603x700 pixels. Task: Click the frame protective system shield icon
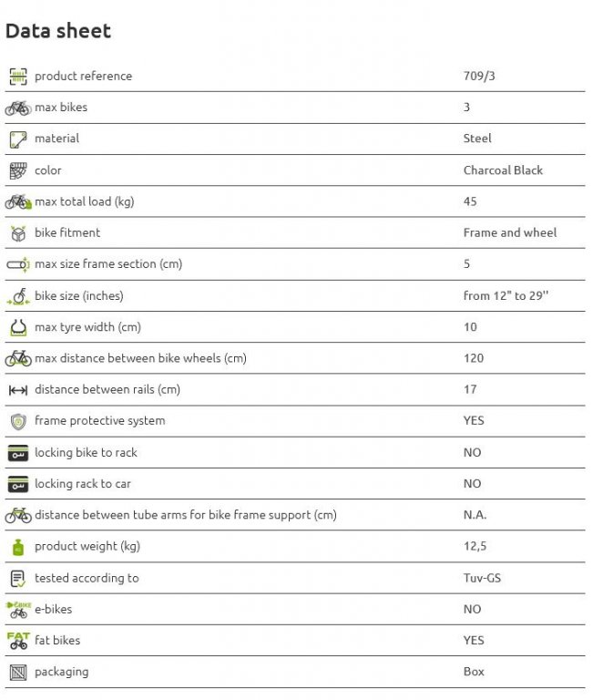[18, 421]
